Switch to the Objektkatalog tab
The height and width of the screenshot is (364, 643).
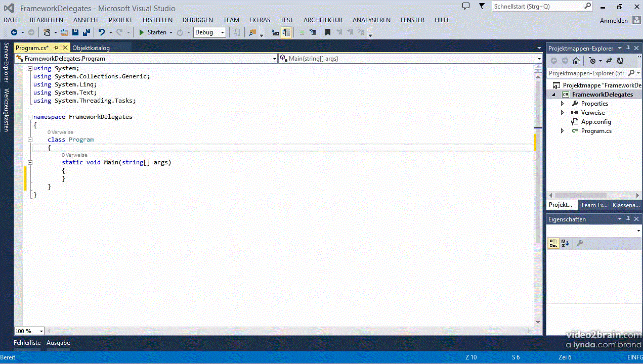(91, 48)
